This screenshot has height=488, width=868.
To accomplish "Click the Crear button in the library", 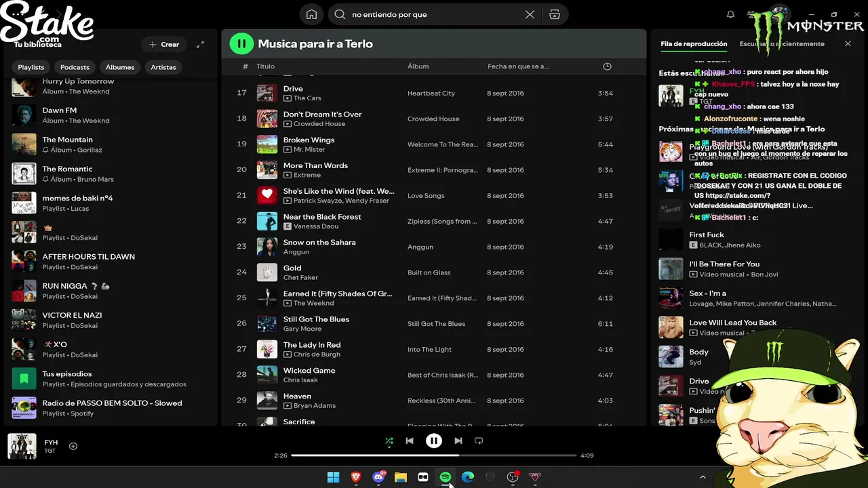I will tap(164, 44).
